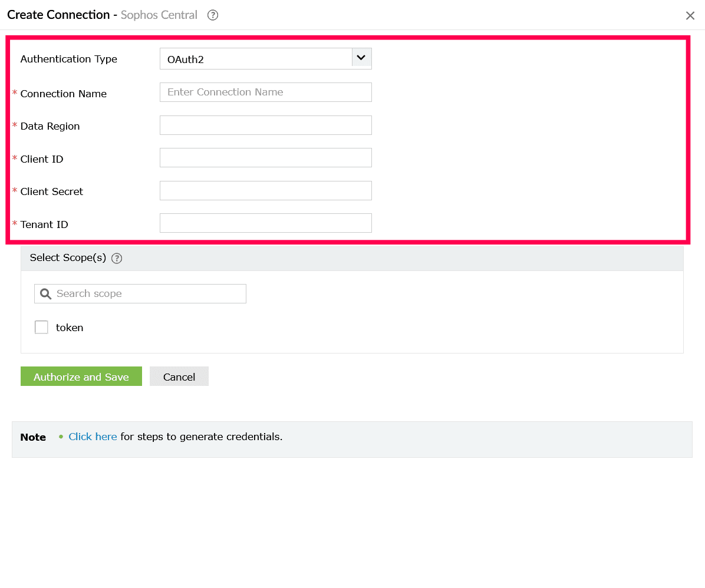Click the Sophos Central title text

[x=159, y=15]
